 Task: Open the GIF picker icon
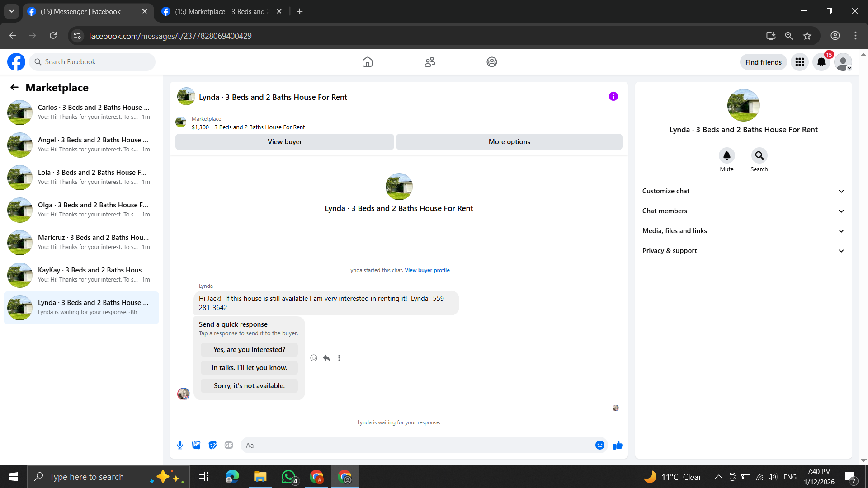coord(229,445)
